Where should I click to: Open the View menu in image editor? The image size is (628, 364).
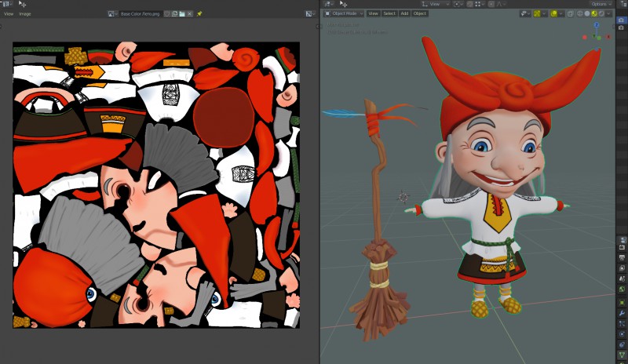coord(9,13)
